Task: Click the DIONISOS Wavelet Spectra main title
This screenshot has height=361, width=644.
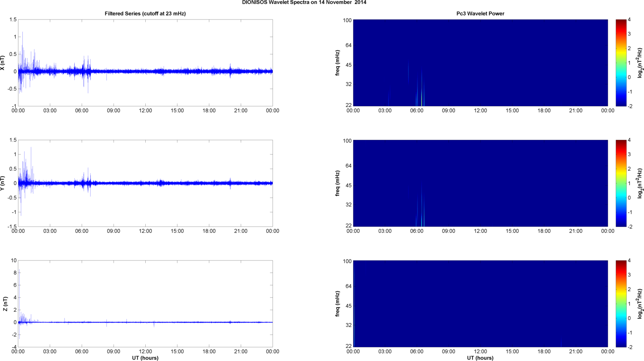Action: [x=304, y=3]
